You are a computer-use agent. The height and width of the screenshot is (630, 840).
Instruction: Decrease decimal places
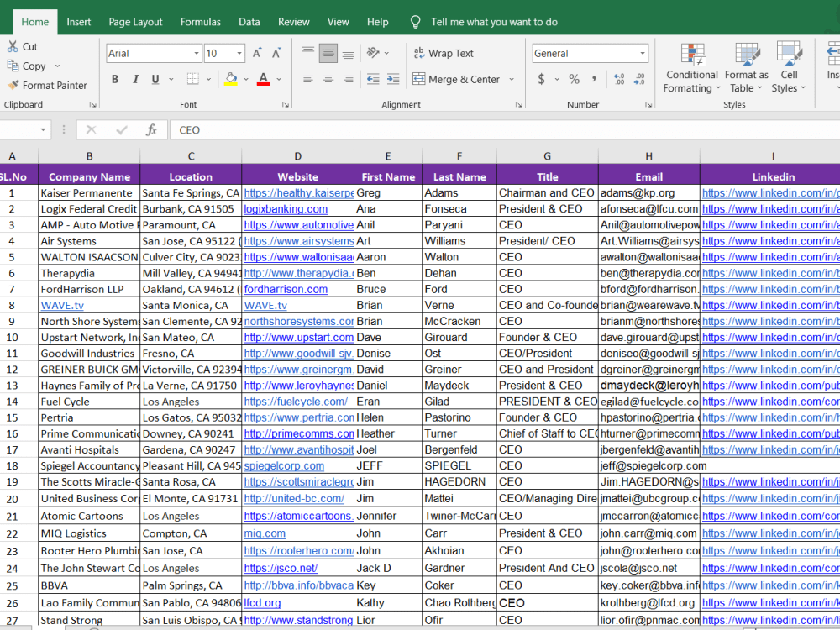639,79
